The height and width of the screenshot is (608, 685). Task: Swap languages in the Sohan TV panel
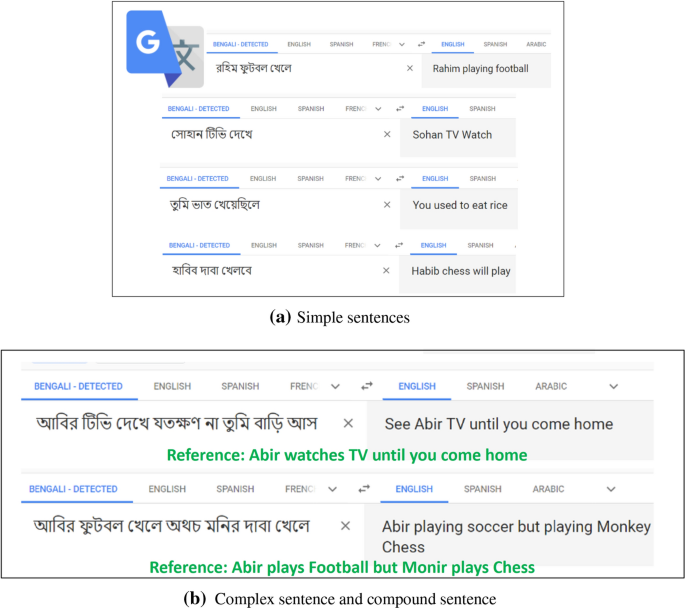(400, 108)
